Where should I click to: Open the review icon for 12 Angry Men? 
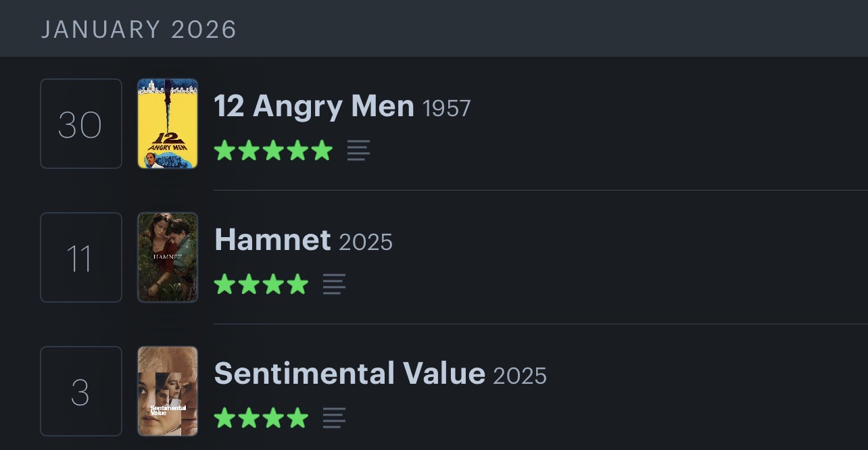358,150
